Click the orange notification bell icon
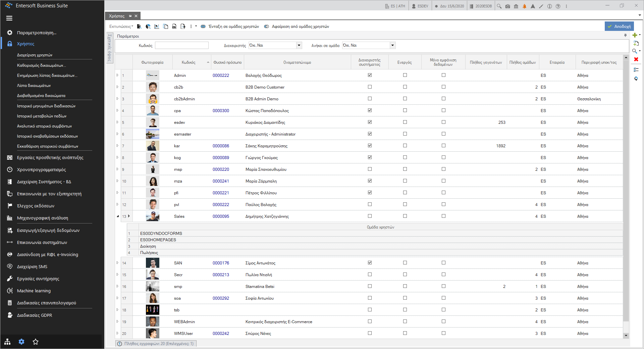 pyautogui.click(x=524, y=6)
